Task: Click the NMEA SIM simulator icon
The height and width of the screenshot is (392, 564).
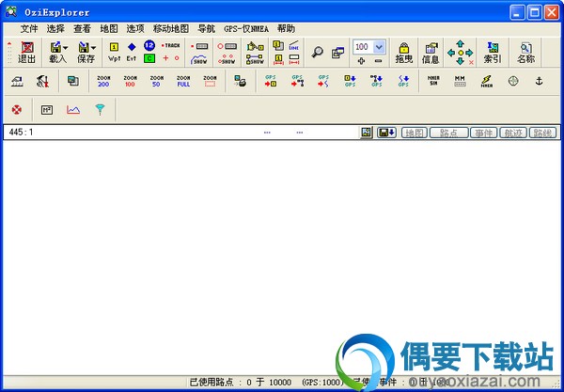Action: point(433,81)
